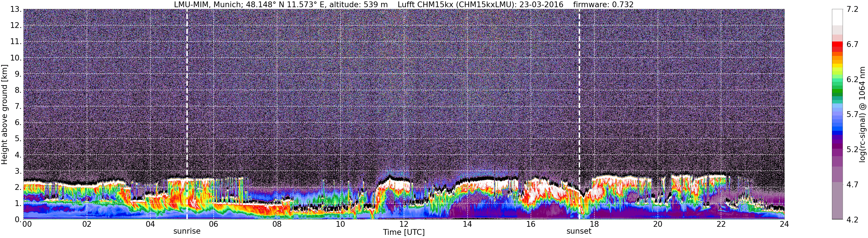Click the '04' time axis tick label
Screen dimensions: 868x238
[x=150, y=224]
